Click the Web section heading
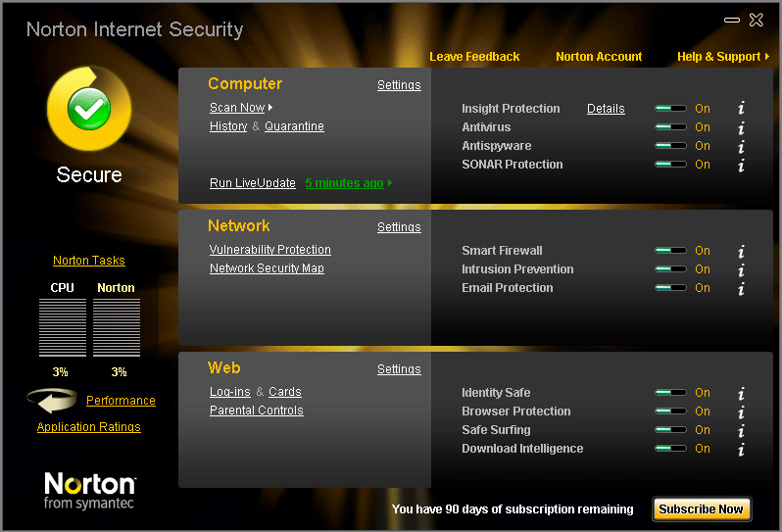The width and height of the screenshot is (782, 532). (x=224, y=368)
